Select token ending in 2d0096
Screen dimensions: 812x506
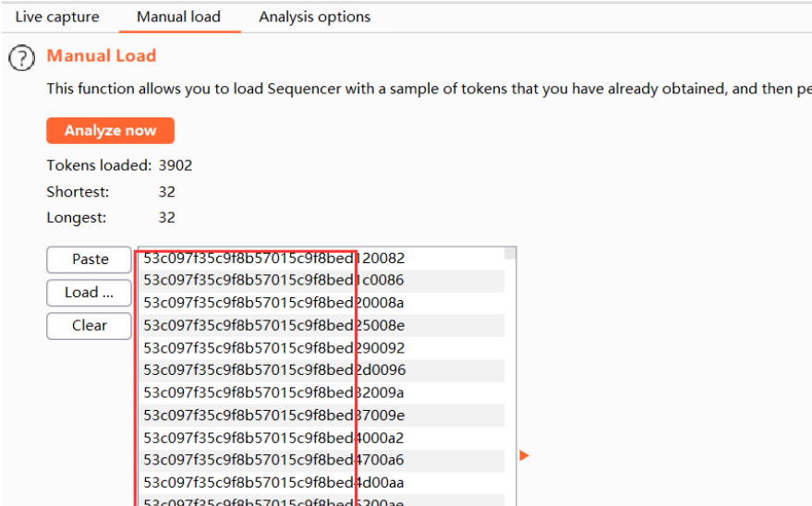[321, 370]
